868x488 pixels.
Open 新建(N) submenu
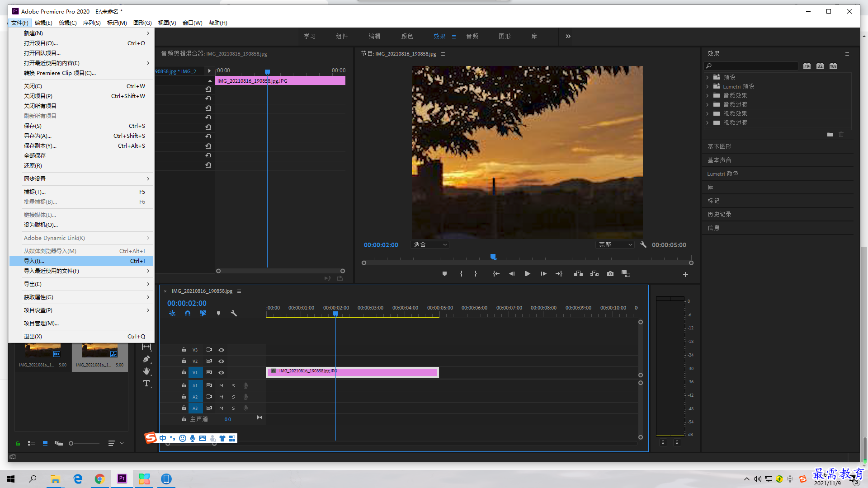pyautogui.click(x=81, y=33)
